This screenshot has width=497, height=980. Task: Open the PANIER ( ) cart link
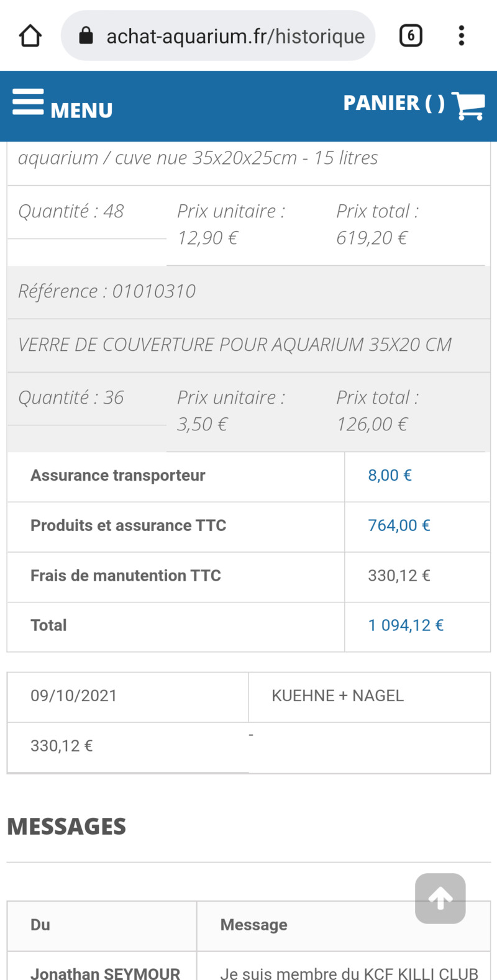point(394,102)
